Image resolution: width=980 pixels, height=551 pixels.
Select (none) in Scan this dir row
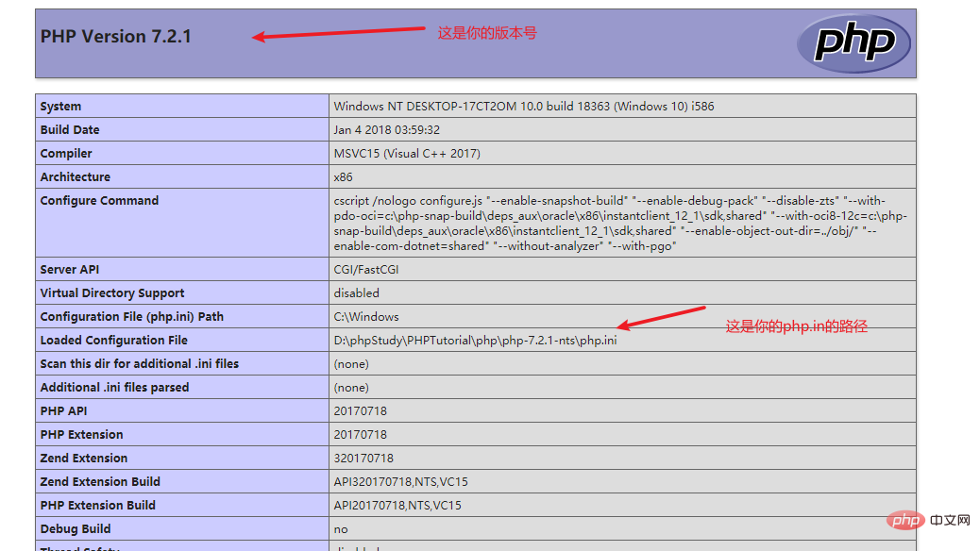coord(351,363)
